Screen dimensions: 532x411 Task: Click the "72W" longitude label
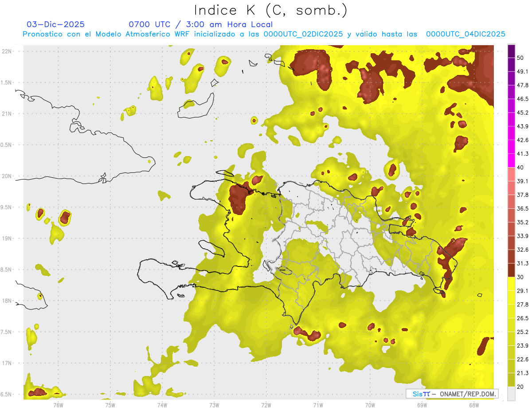tap(266, 405)
